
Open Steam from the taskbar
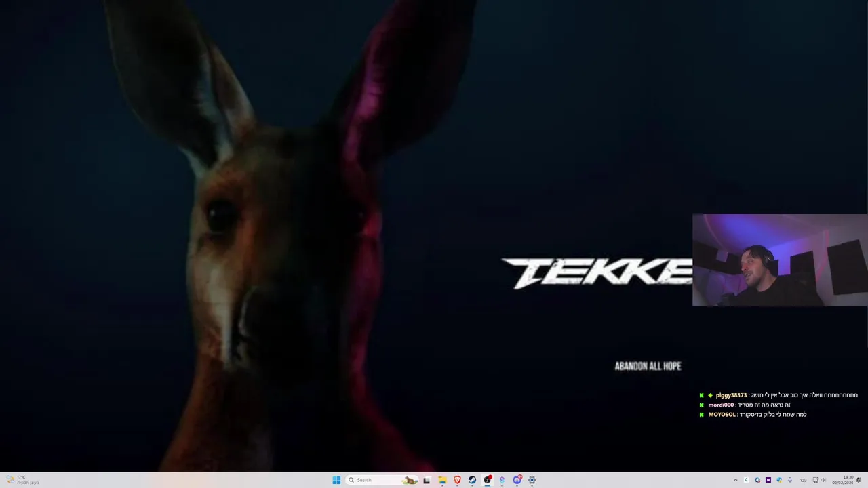(472, 480)
